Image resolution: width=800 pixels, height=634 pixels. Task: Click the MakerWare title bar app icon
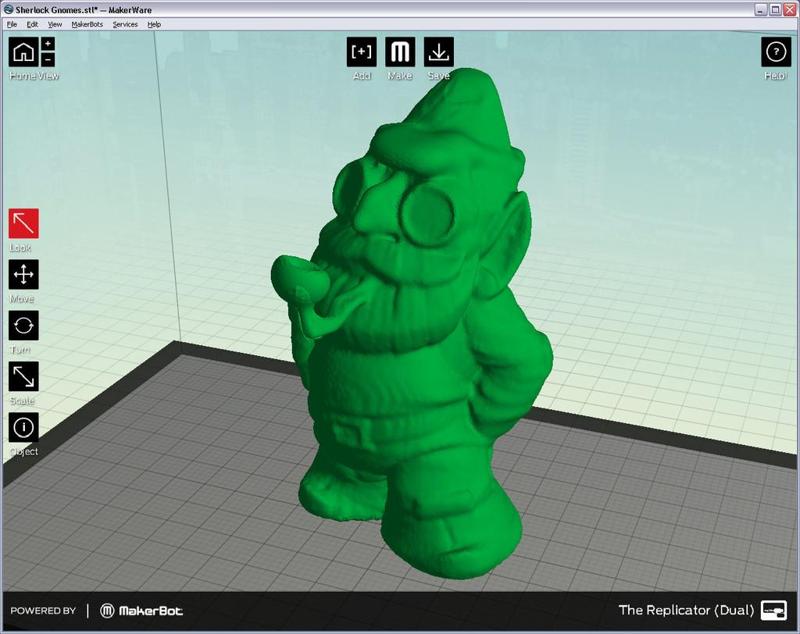coord(8,9)
